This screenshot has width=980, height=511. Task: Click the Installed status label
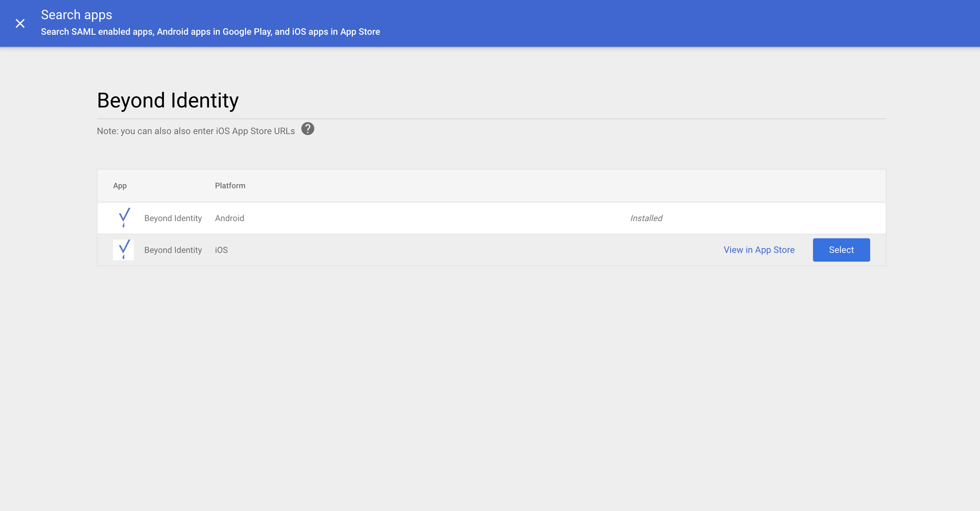(646, 218)
